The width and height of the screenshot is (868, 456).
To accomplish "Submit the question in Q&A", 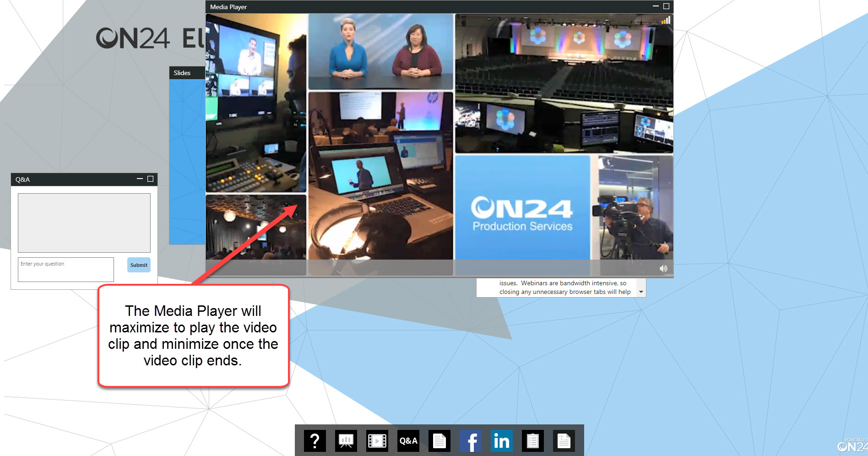I will coord(139,265).
